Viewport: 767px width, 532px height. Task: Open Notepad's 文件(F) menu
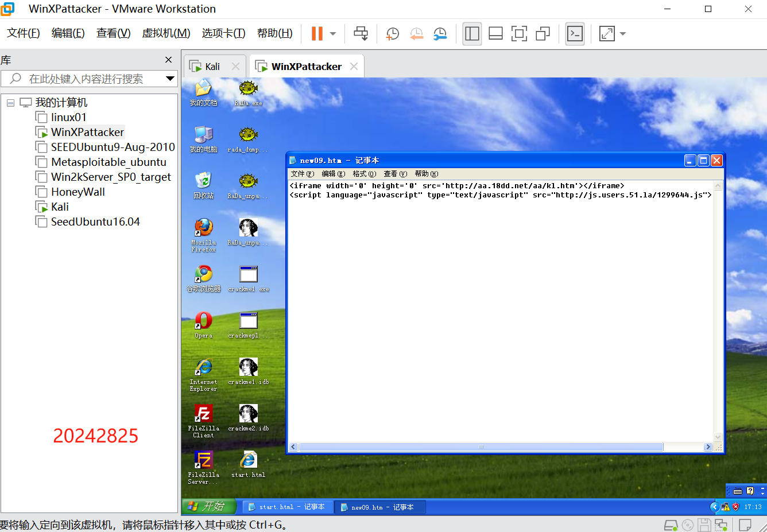[302, 174]
